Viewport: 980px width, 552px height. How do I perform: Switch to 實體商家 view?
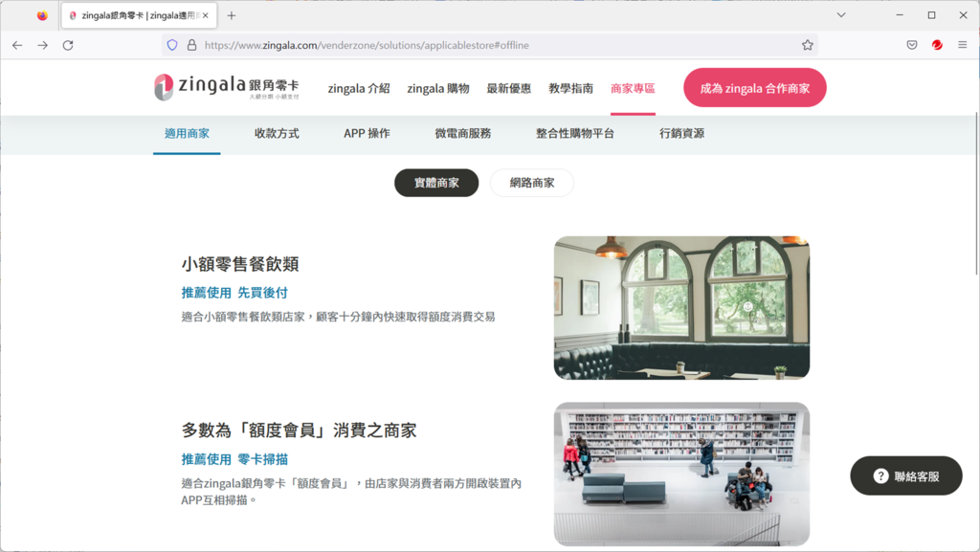point(436,183)
